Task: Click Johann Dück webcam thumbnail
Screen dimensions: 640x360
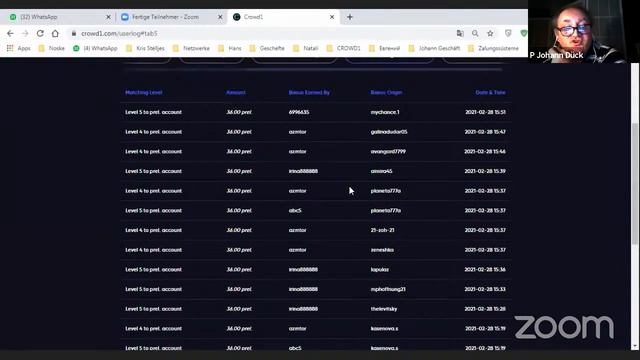Action: 584,31
